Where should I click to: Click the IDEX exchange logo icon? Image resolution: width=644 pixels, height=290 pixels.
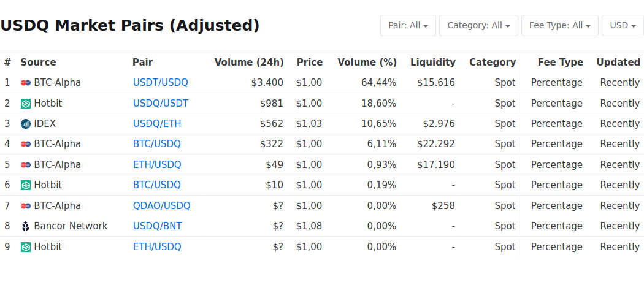tap(26, 124)
